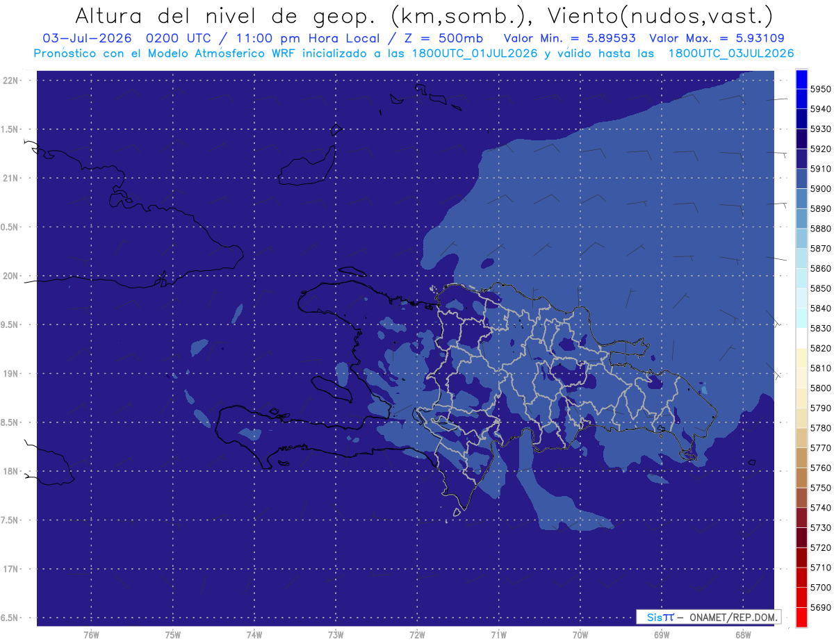Viewport: 834px width, 644px height.
Task: Click the colorbar value 5900
Action: coord(821,189)
